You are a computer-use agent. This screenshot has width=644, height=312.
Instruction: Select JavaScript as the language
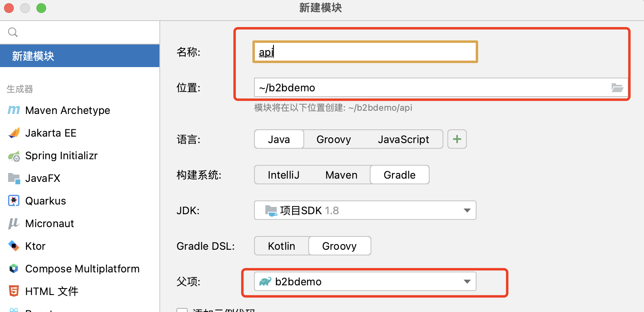(403, 139)
